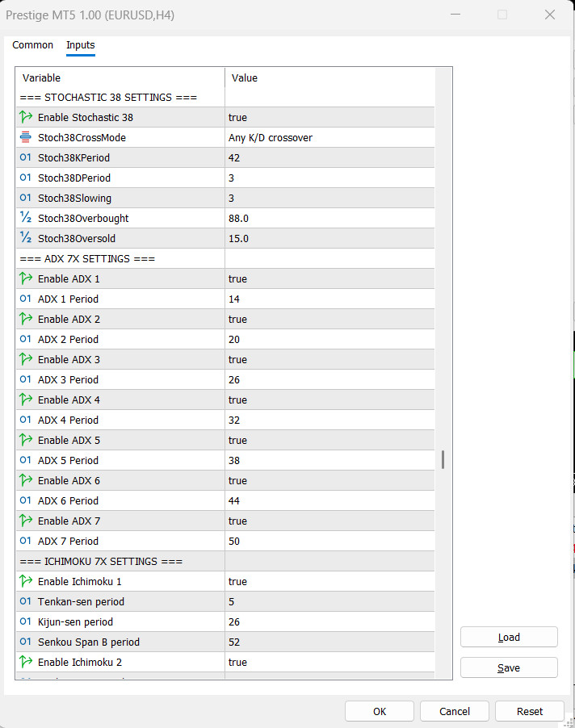Open the 'Any K/D crossover' value dropdown
Screen dimensions: 575x728
coord(329,137)
